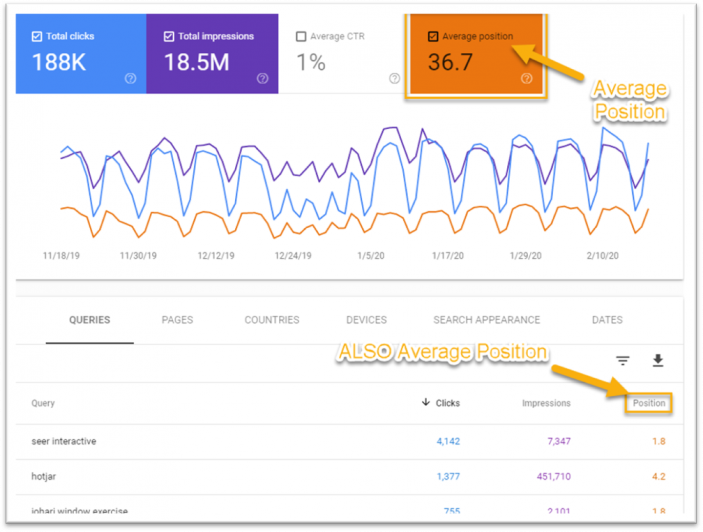Open help icon on Average position card
The height and width of the screenshot is (532, 703).
pos(527,79)
